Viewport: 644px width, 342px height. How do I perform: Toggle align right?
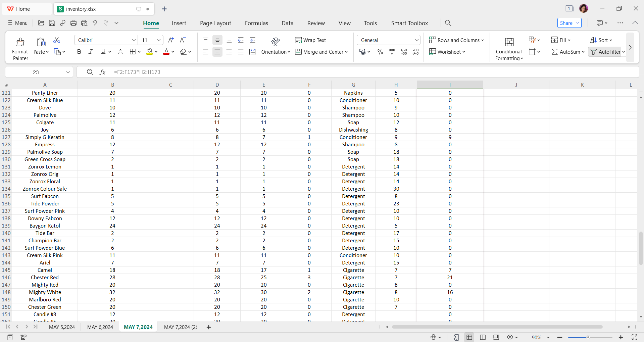coord(229,52)
